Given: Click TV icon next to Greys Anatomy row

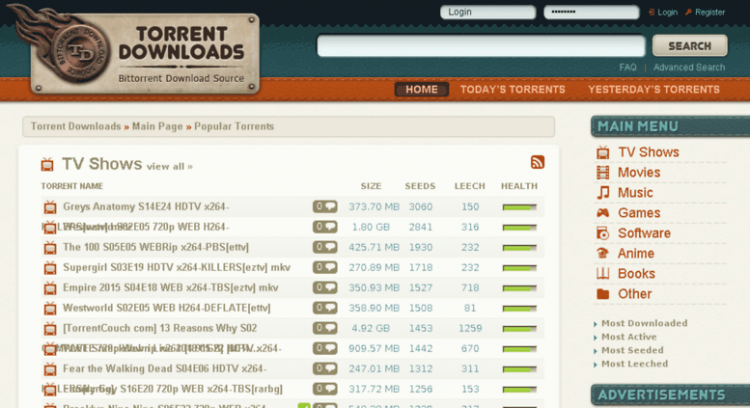Looking at the screenshot, I should 50,207.
